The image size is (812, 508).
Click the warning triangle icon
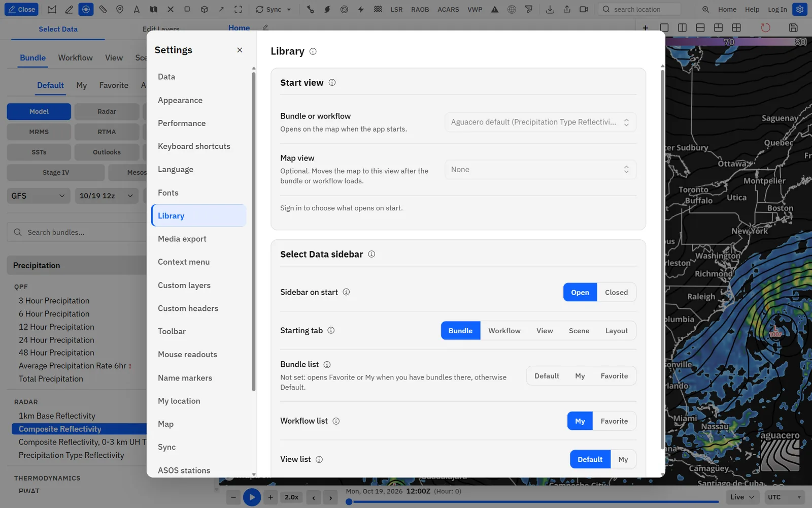click(x=495, y=9)
